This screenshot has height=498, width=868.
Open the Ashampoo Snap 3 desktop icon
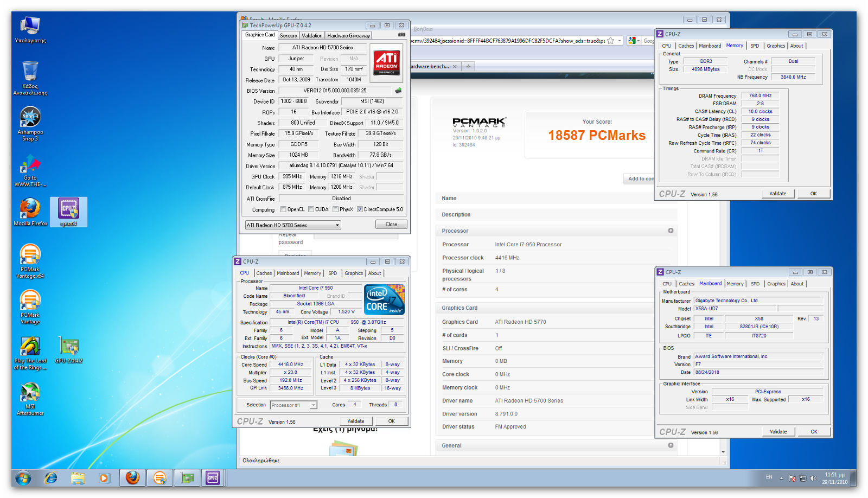[x=30, y=124]
